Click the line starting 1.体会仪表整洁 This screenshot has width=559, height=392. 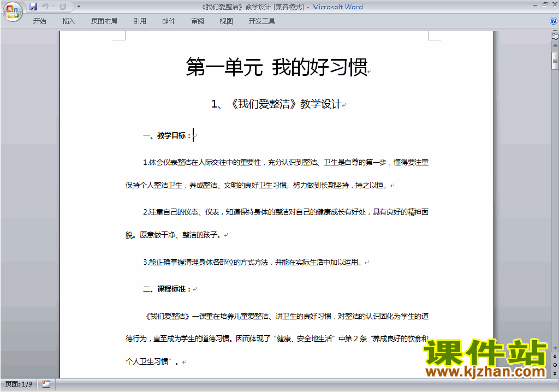(286, 162)
